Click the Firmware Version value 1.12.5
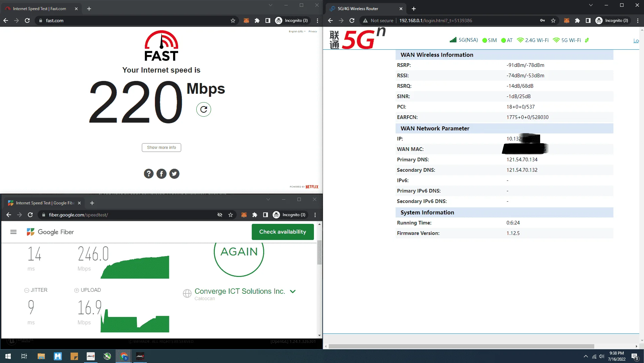 (513, 233)
